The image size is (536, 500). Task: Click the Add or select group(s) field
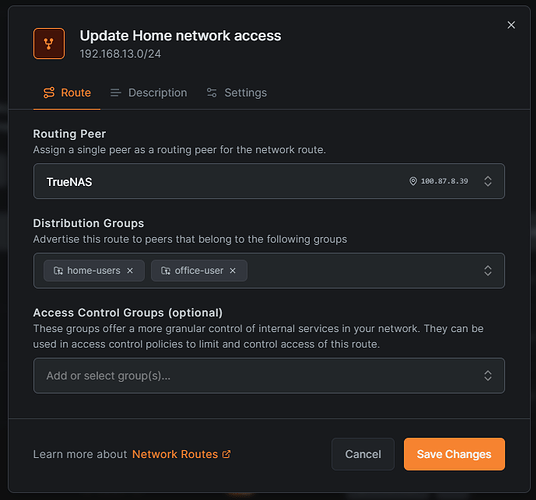[x=269, y=376]
